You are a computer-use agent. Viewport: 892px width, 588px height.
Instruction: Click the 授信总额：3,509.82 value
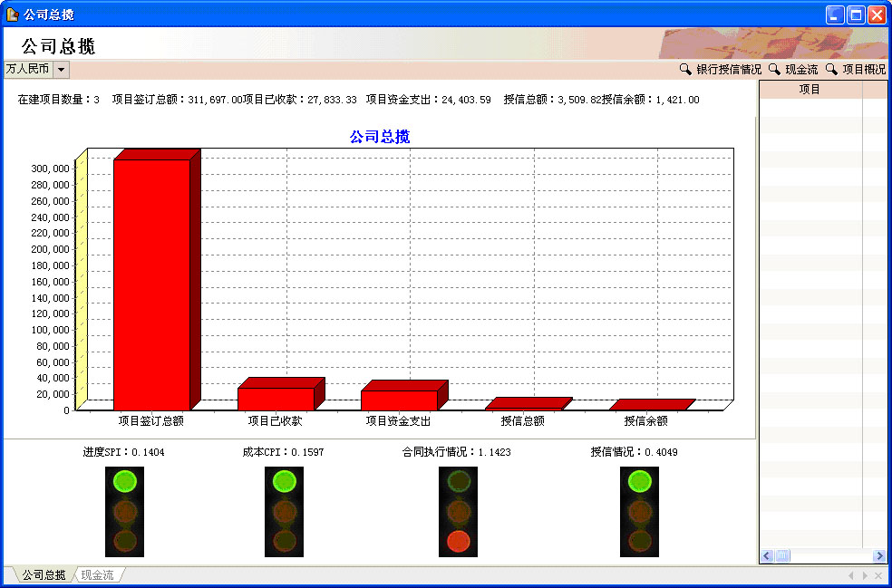point(552,100)
